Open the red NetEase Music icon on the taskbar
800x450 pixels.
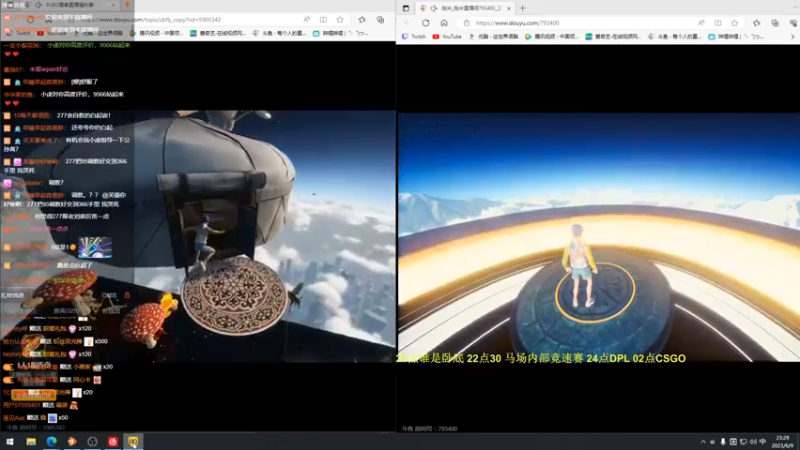113,441
